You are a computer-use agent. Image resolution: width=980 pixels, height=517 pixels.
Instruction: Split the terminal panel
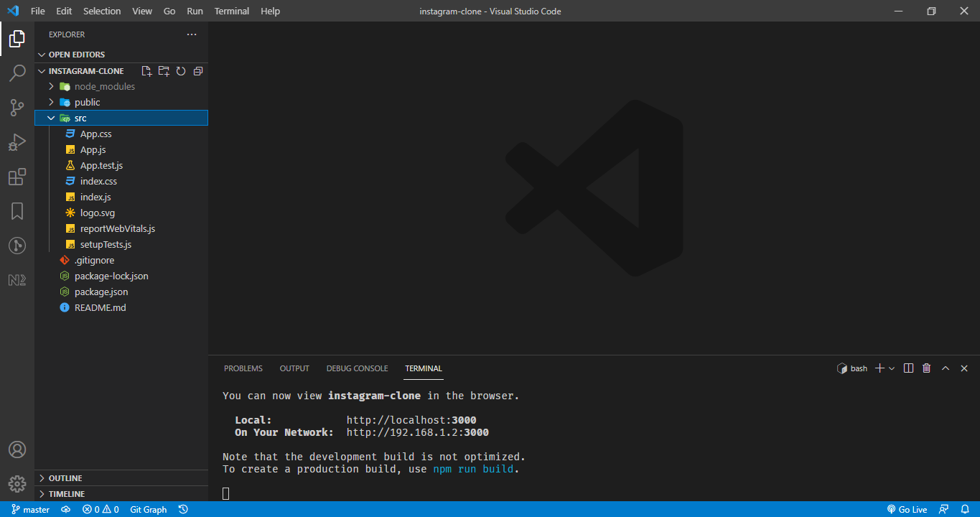pyautogui.click(x=908, y=368)
